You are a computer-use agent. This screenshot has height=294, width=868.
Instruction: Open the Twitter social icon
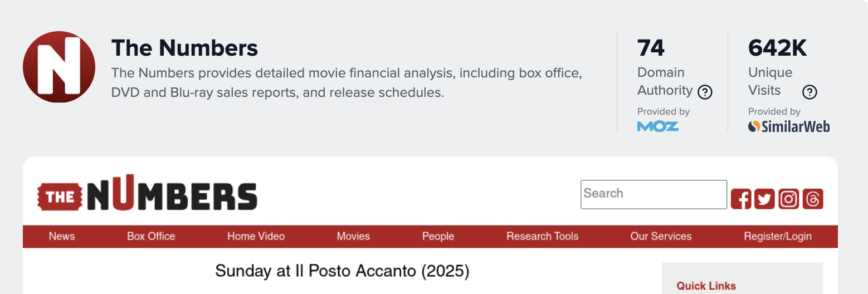764,199
